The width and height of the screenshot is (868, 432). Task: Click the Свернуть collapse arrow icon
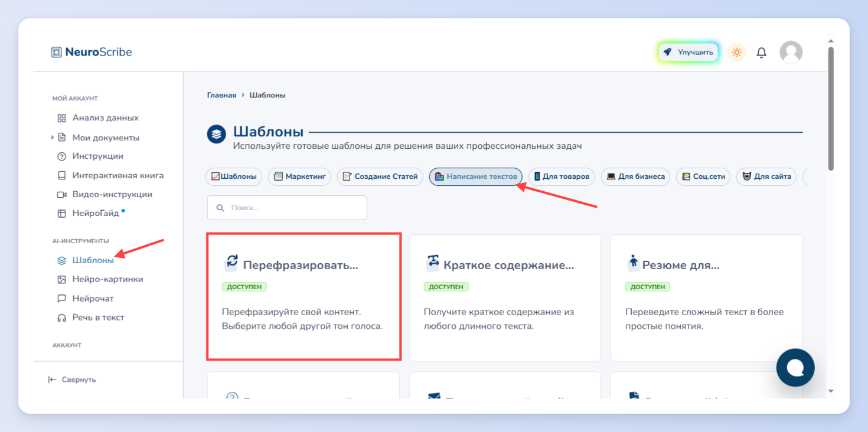(x=52, y=379)
